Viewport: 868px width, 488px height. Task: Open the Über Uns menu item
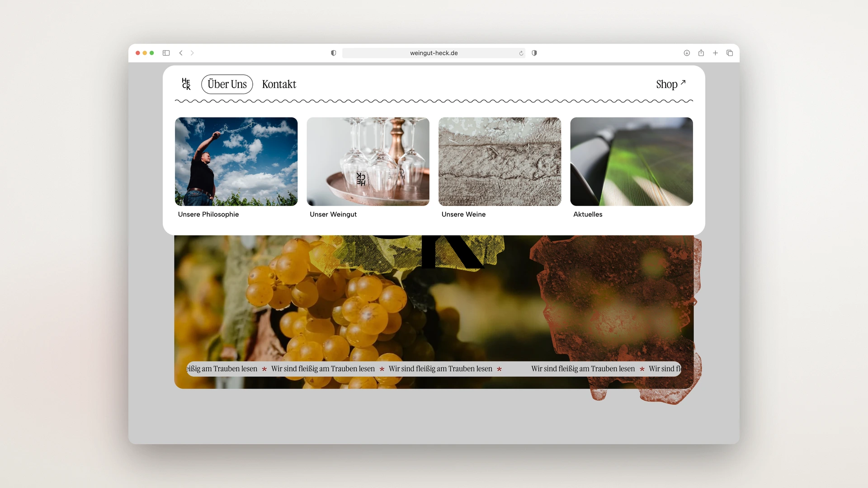[227, 84]
